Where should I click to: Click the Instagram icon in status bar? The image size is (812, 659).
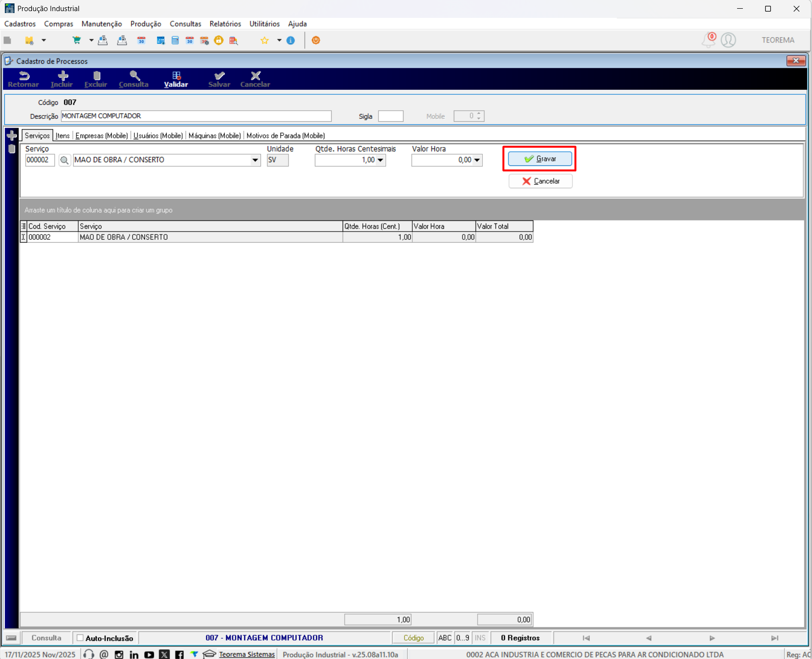click(119, 654)
